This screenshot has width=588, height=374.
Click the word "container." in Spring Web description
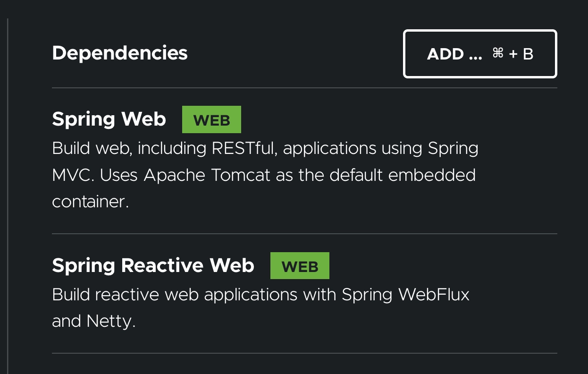click(x=90, y=202)
